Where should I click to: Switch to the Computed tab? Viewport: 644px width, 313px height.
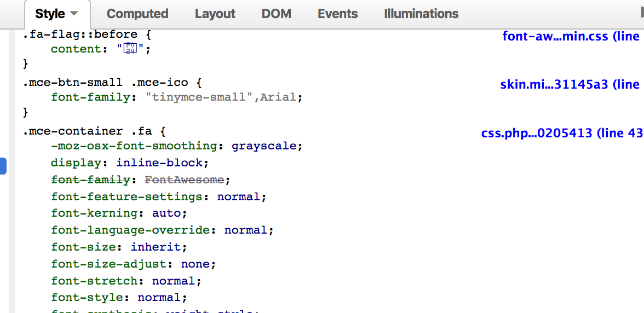pyautogui.click(x=137, y=14)
